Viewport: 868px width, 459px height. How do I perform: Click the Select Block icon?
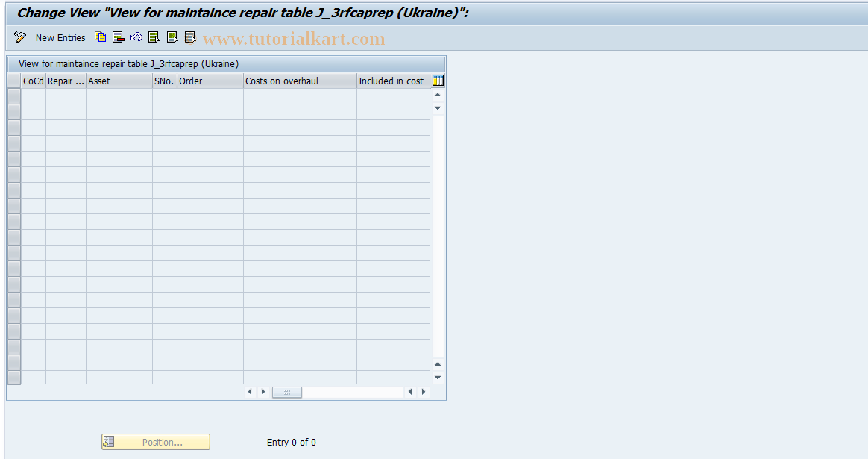172,37
